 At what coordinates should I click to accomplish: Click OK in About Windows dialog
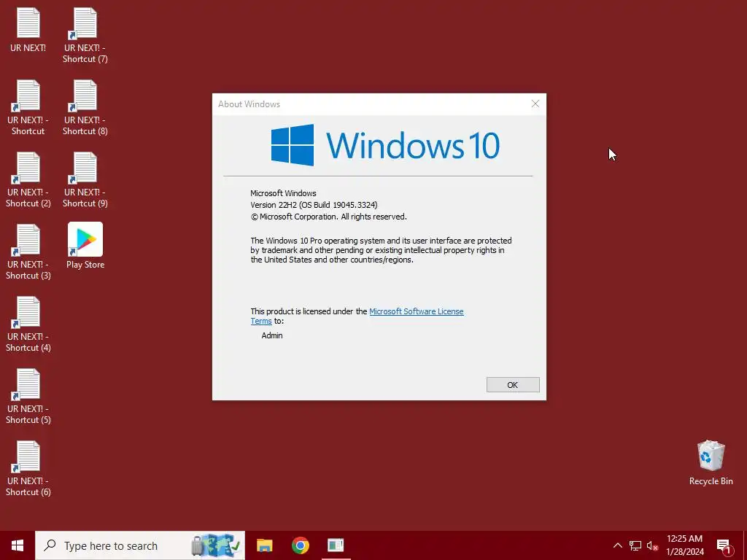click(513, 385)
